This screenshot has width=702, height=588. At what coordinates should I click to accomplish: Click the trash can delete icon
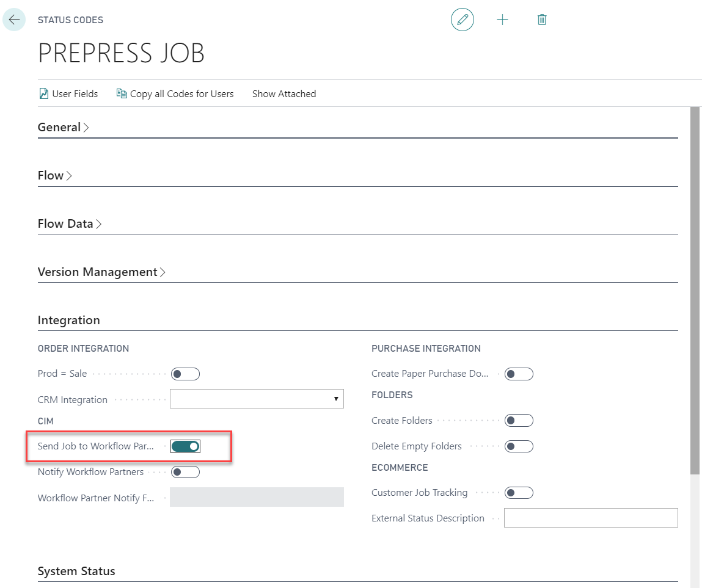pyautogui.click(x=542, y=20)
